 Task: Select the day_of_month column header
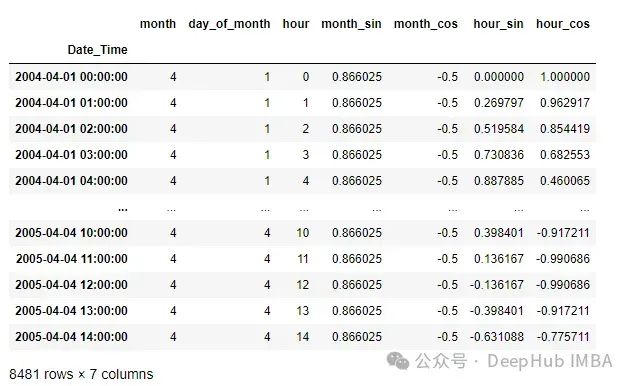[229, 24]
